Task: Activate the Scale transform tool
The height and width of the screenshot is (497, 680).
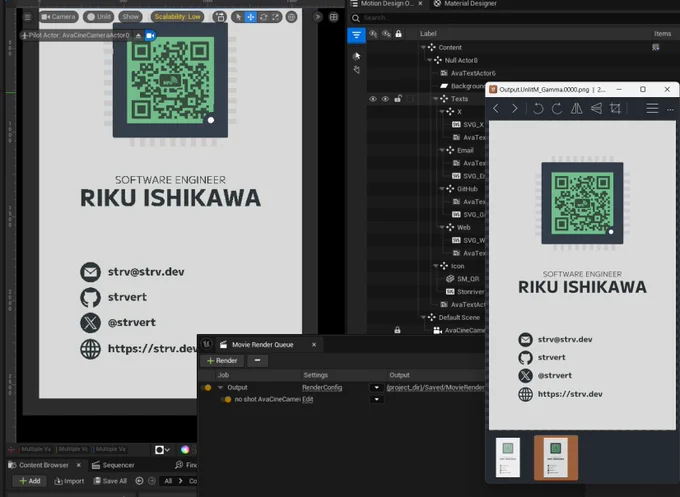Action: [276, 17]
